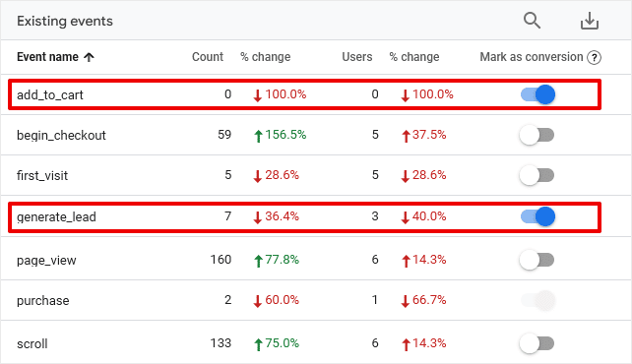Click the Existing events heading
632x364 pixels.
(65, 21)
